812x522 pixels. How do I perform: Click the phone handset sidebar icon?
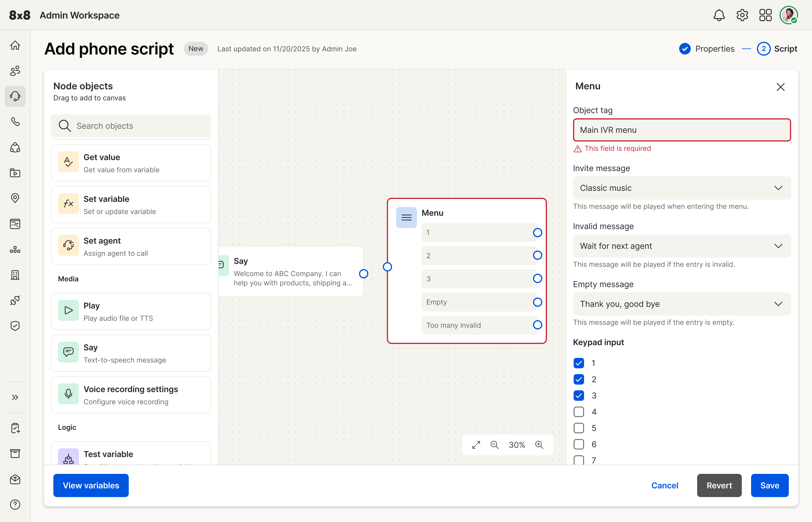click(15, 121)
